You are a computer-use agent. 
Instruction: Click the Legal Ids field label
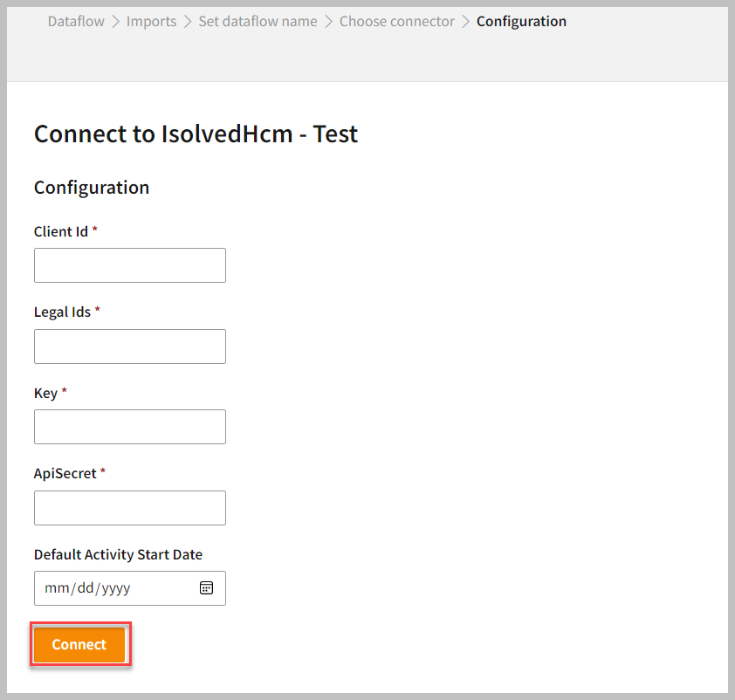point(63,312)
